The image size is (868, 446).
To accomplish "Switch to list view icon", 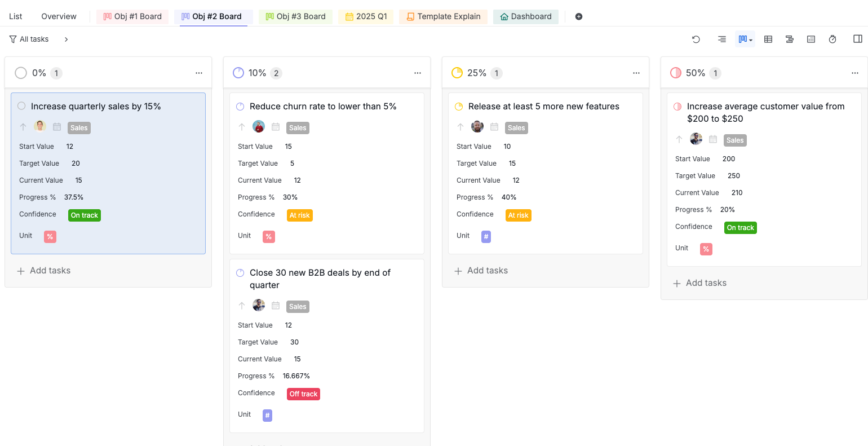I will point(721,39).
